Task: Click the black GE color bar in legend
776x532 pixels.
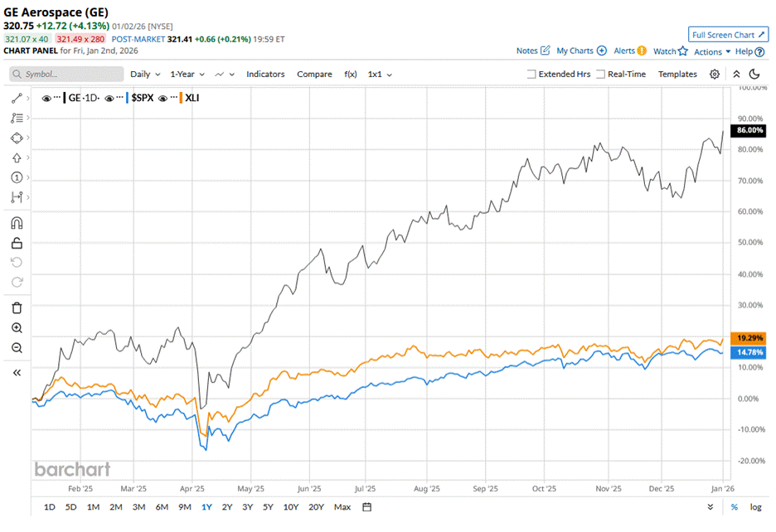Action: [65, 98]
